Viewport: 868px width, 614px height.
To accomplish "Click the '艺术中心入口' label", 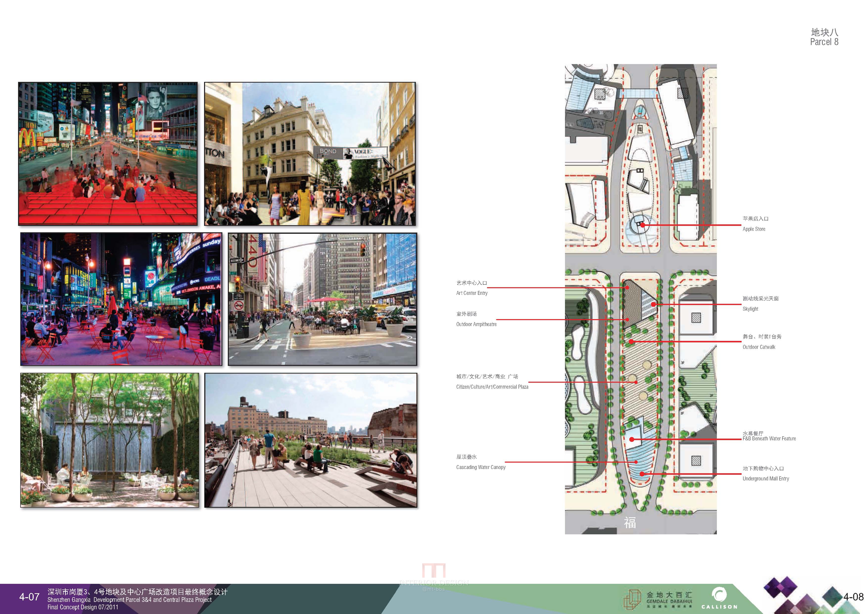I will click(x=471, y=283).
